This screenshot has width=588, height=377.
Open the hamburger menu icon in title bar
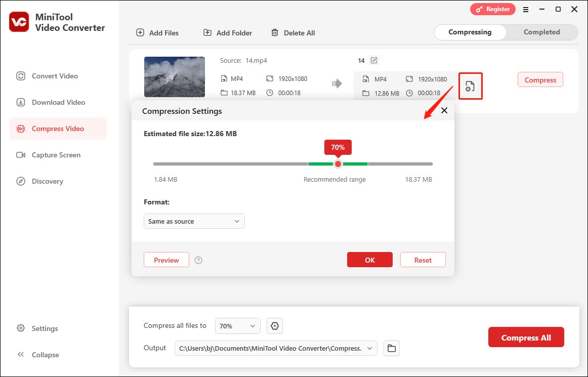coord(526,10)
